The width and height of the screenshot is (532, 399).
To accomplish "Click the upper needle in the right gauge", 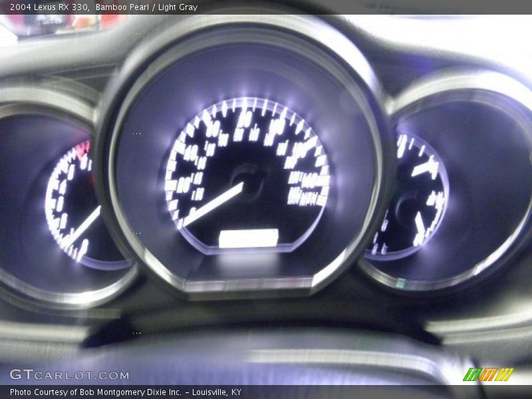I will point(424,168).
